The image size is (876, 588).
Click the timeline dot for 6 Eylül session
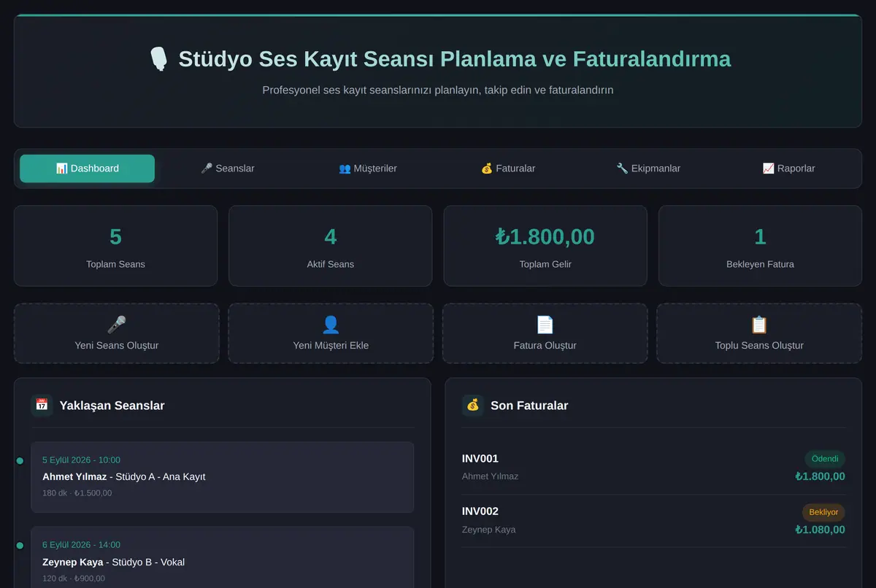coord(20,545)
